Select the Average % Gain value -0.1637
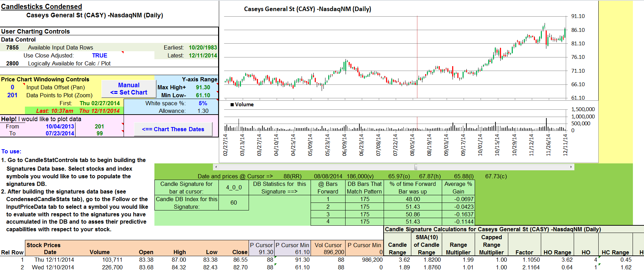 (458, 214)
